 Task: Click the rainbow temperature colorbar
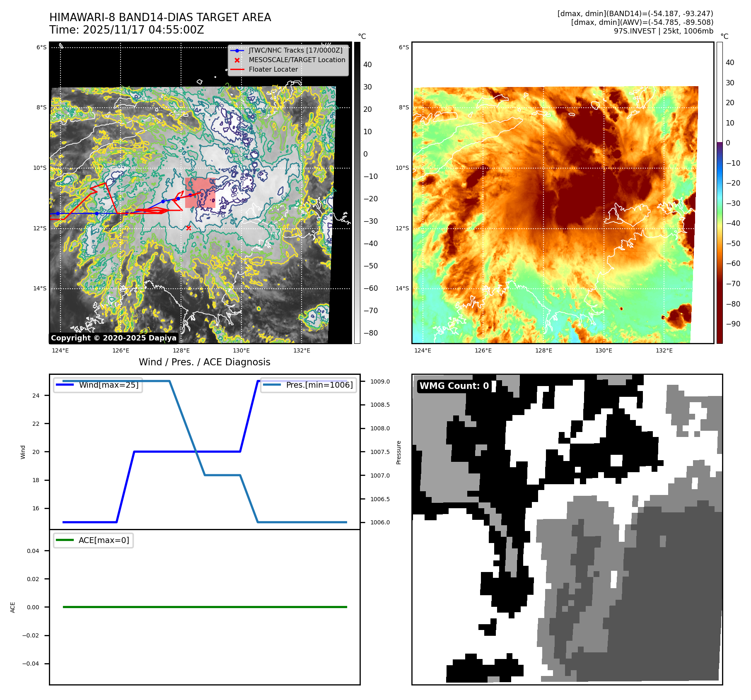click(720, 193)
